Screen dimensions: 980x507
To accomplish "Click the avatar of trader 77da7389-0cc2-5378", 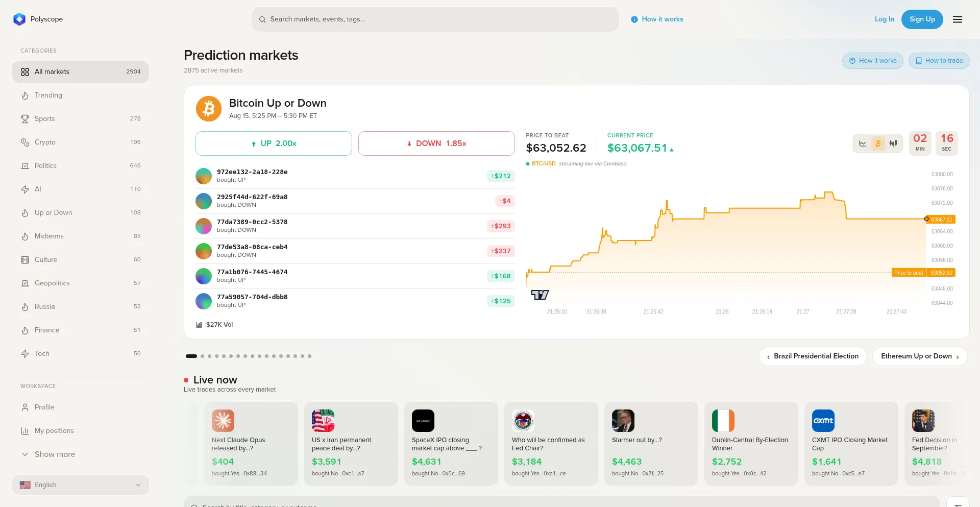I will point(204,226).
